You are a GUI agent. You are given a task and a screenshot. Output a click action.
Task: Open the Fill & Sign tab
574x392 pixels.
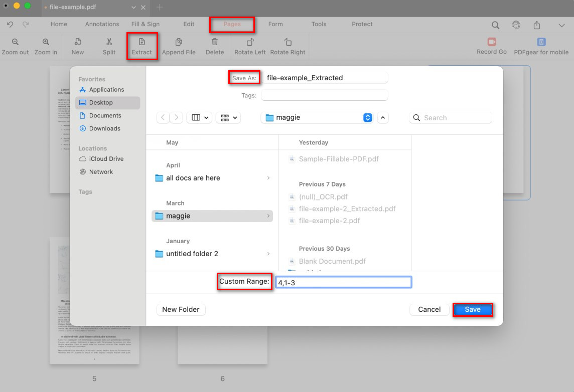tap(146, 24)
